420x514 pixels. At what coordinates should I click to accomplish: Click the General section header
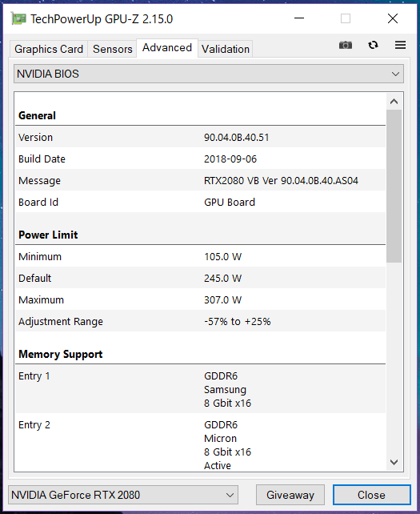pos(37,115)
